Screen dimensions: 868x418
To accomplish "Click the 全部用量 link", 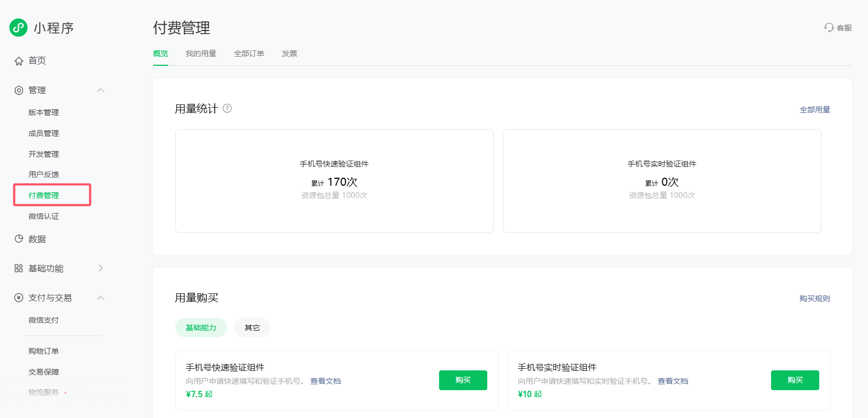I will 814,110.
